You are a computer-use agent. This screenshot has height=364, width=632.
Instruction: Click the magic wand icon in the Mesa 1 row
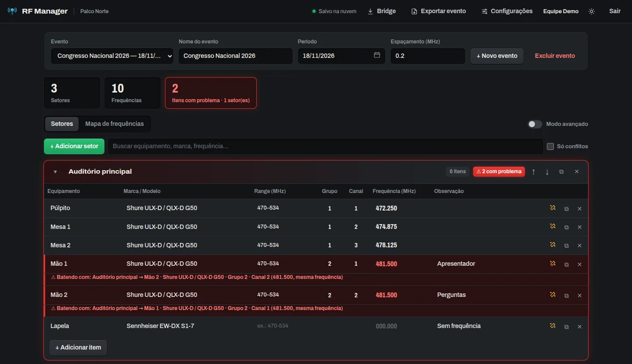click(x=553, y=226)
